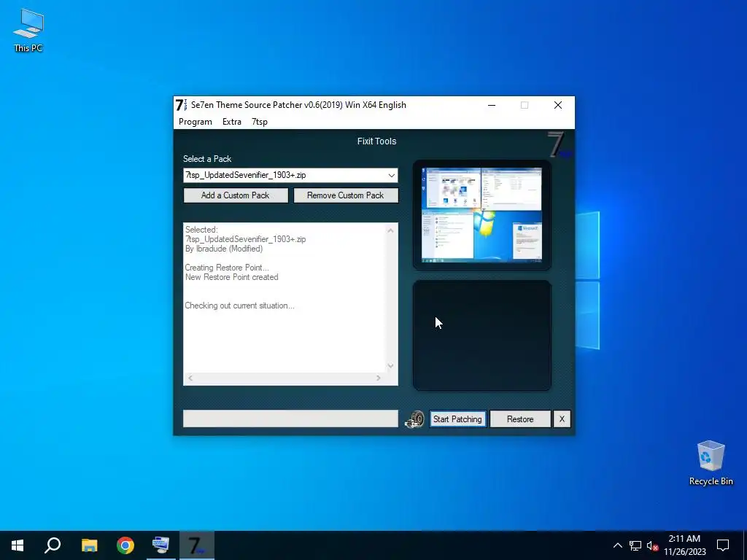Click the log scroll left arrow
This screenshot has height=560, width=747.
190,378
